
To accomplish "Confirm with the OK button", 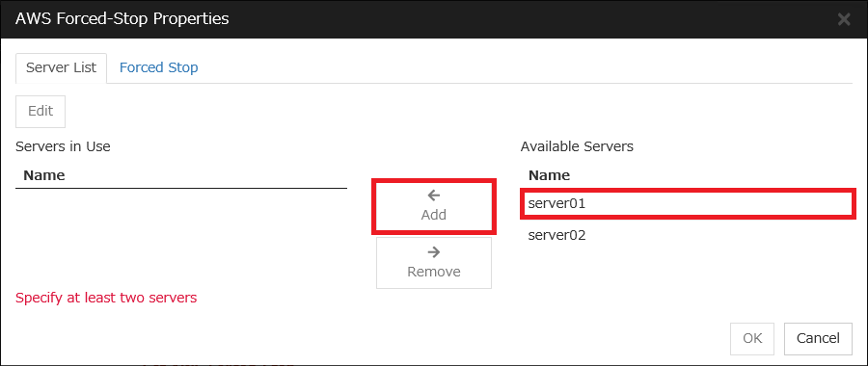I will click(x=752, y=338).
